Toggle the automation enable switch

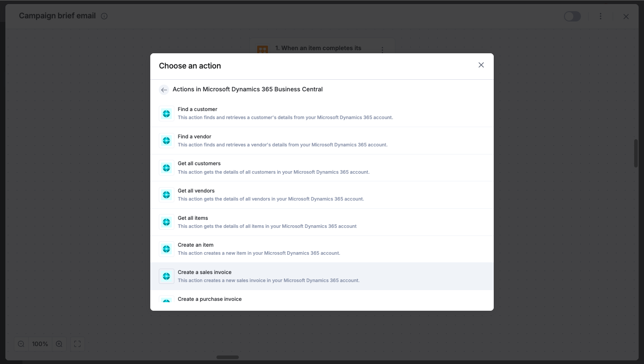[x=572, y=17]
